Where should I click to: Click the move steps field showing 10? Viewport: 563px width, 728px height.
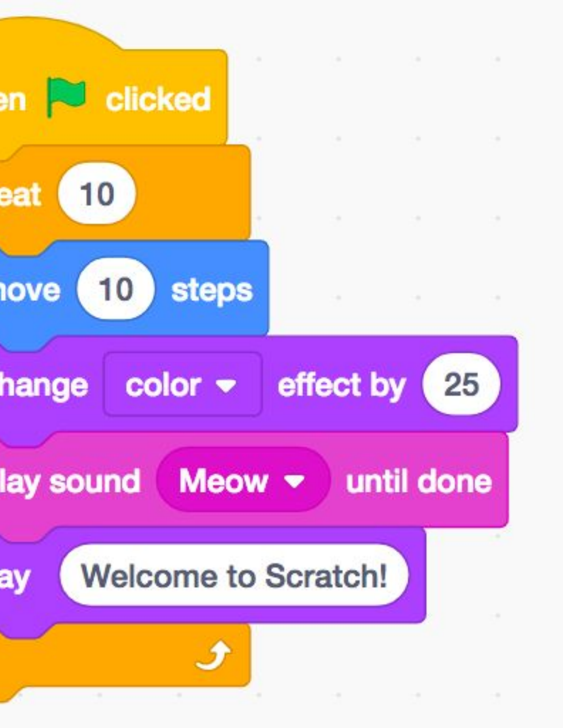coord(115,290)
